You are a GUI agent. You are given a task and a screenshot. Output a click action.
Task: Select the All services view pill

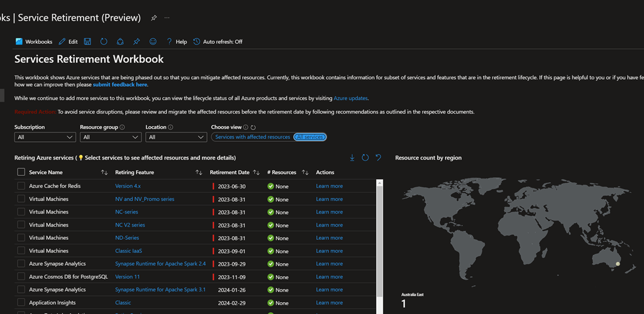tap(310, 137)
